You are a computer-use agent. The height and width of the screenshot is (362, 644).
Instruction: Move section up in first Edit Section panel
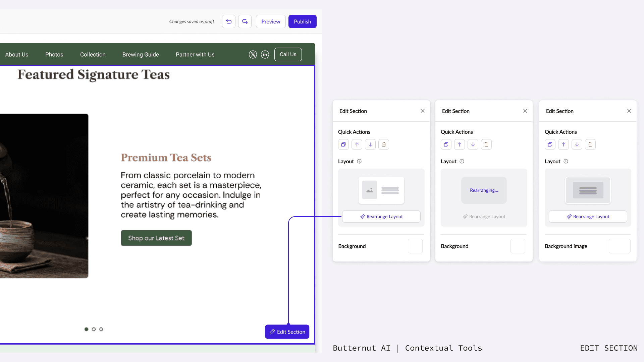[x=357, y=144]
